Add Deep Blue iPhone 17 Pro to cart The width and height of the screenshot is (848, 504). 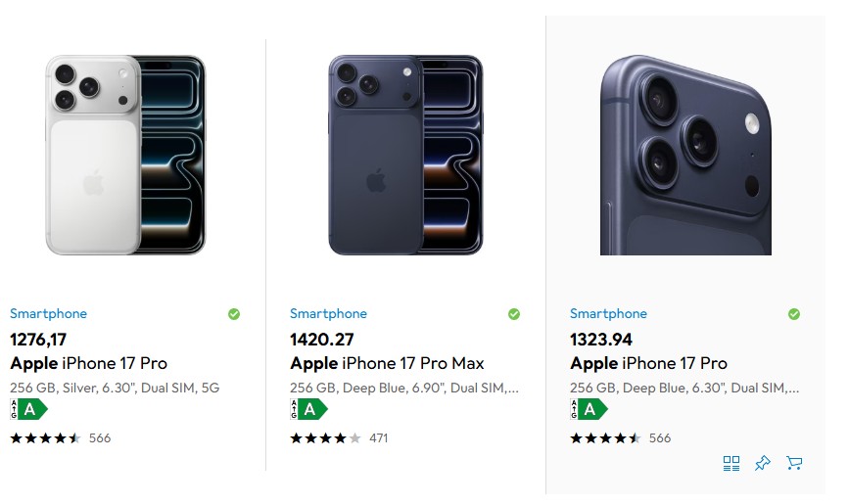pyautogui.click(x=794, y=463)
